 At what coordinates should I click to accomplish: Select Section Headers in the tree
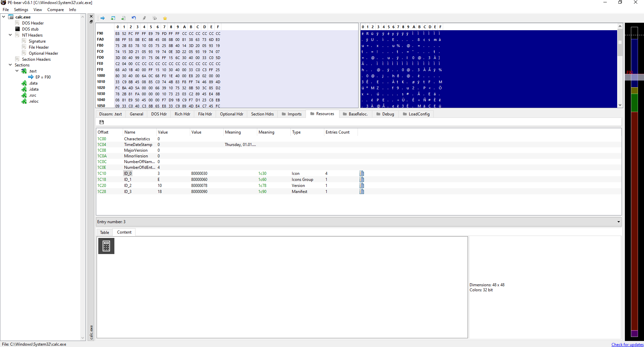tap(36, 59)
